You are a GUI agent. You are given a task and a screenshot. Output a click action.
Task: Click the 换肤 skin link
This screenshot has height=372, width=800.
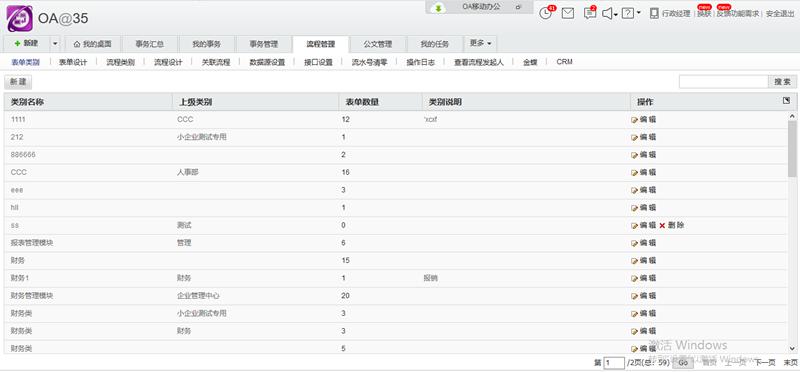click(704, 14)
